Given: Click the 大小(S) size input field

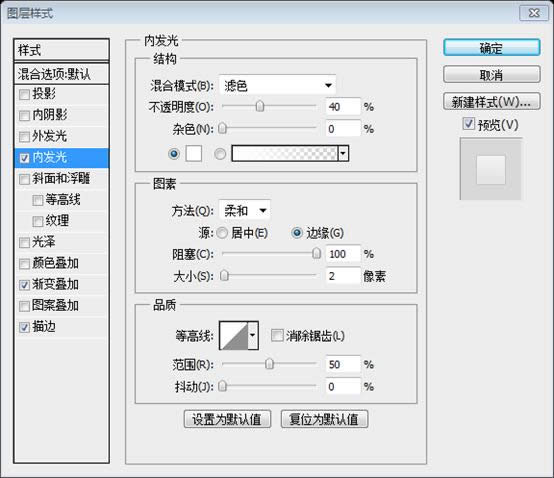Looking at the screenshot, I should (343, 276).
